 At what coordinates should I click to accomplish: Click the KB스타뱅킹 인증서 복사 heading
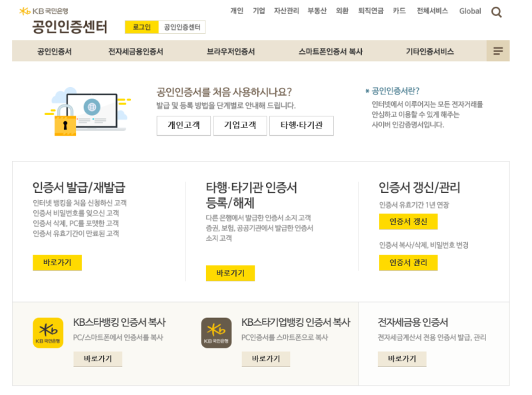coord(119,322)
